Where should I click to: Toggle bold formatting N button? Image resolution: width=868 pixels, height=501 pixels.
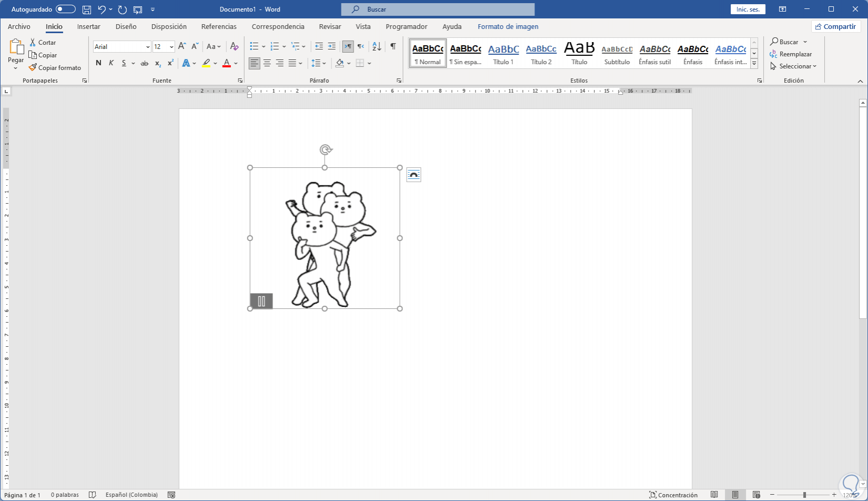coord(98,63)
